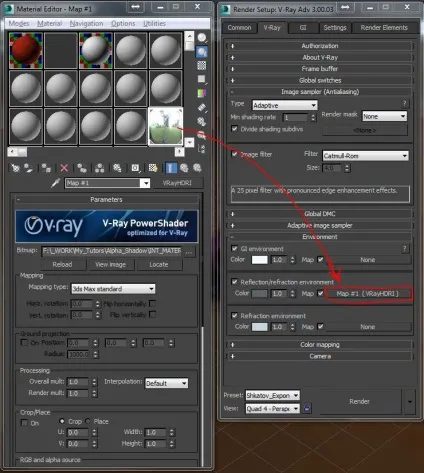Viewport: 424px width, 473px height.
Task: Click the red X Reset Map icon
Action: click(64, 168)
